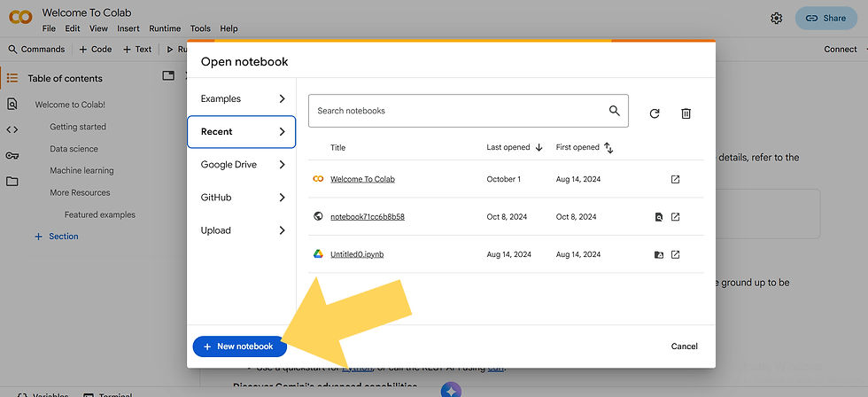Click the Share button
Image resolution: width=868 pixels, height=397 pixels.
(826, 19)
